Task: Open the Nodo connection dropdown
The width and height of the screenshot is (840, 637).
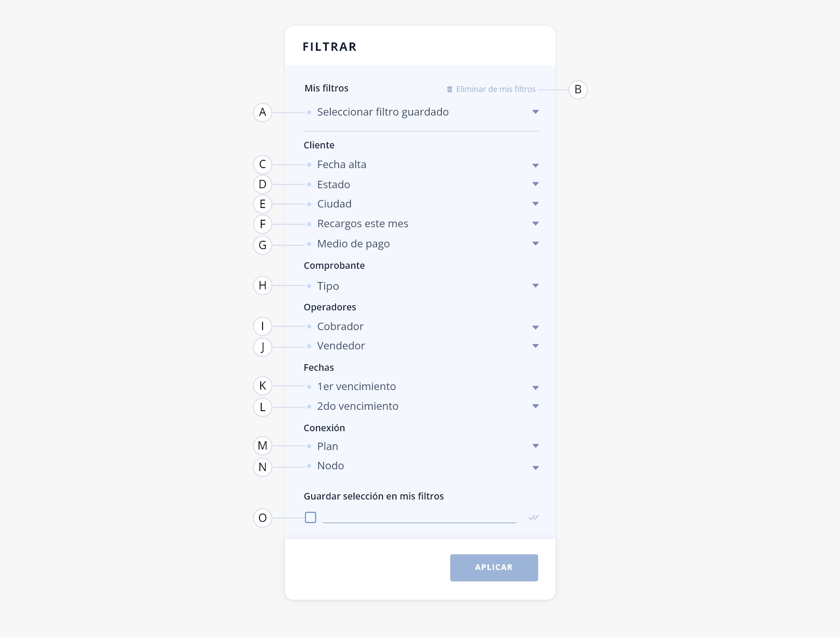Action: pyautogui.click(x=421, y=466)
